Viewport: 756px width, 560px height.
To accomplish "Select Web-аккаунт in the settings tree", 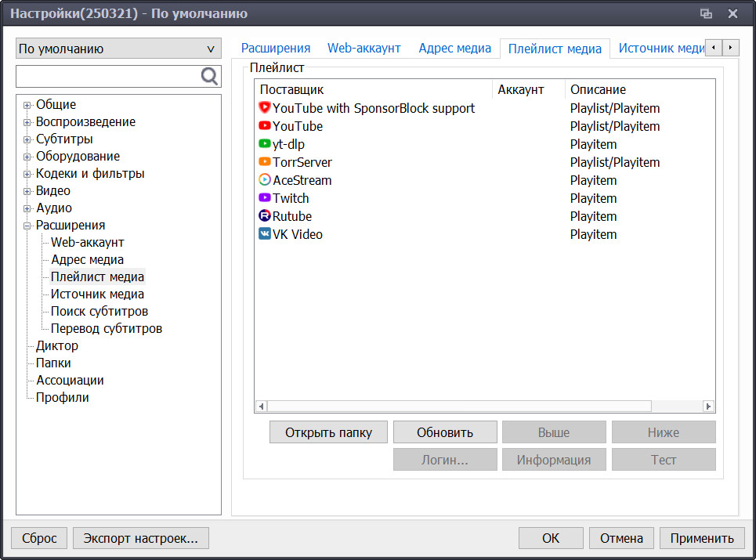I will (x=87, y=243).
